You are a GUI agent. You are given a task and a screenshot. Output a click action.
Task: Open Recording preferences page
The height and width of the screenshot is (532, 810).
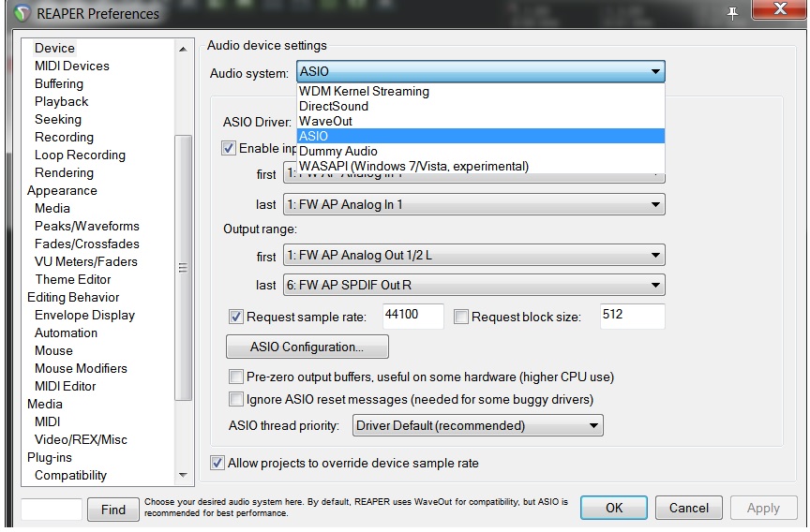[x=64, y=137]
